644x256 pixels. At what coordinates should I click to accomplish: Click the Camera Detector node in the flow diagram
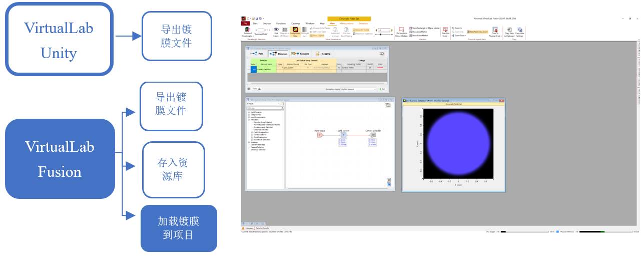pyautogui.click(x=373, y=135)
